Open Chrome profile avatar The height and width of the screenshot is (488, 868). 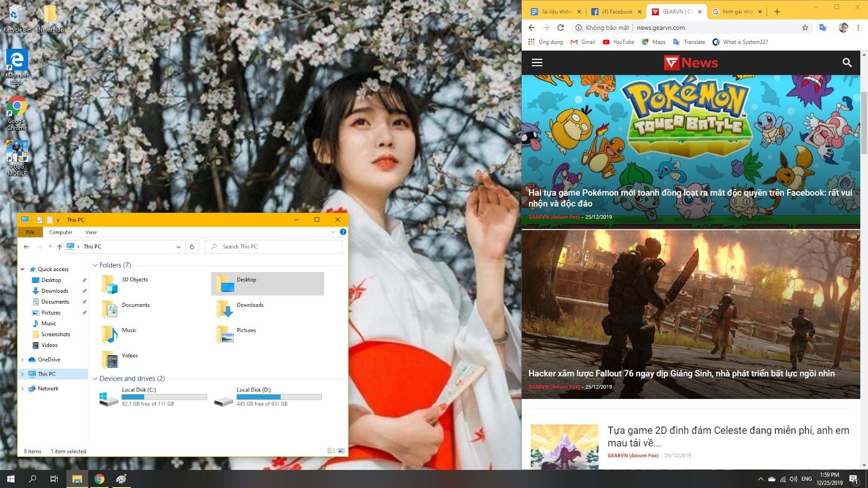tap(843, 28)
